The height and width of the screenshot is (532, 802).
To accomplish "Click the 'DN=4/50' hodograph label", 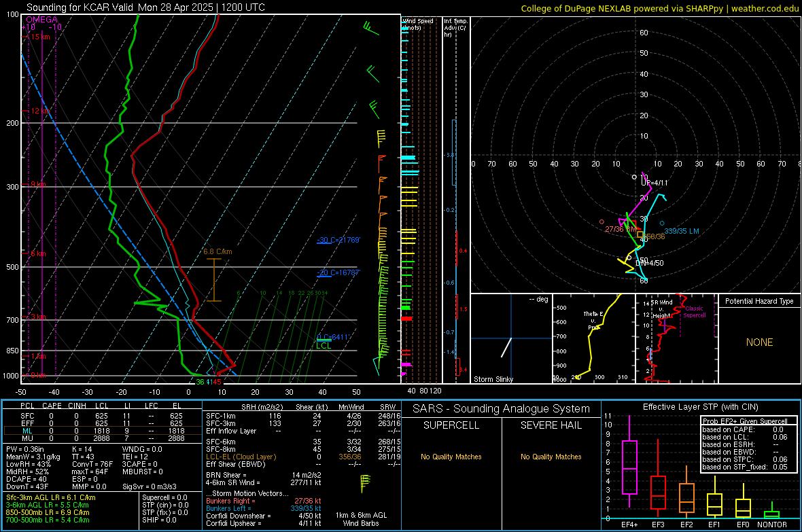I will [x=650, y=263].
